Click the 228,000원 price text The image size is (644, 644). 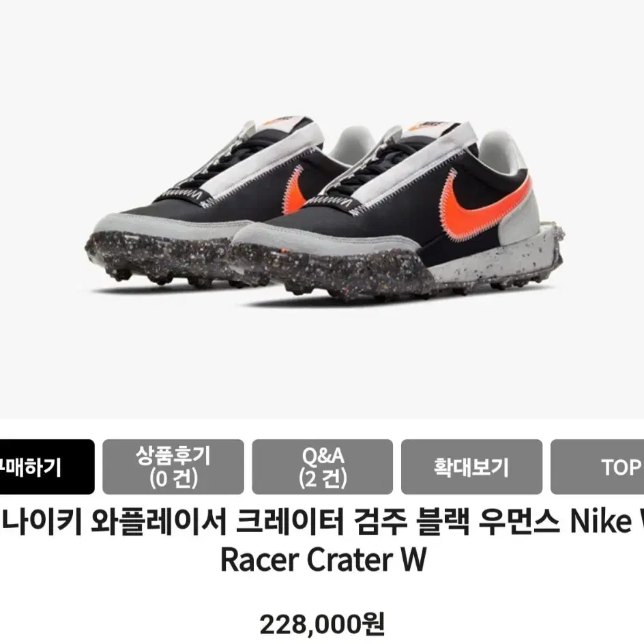pos(322,624)
